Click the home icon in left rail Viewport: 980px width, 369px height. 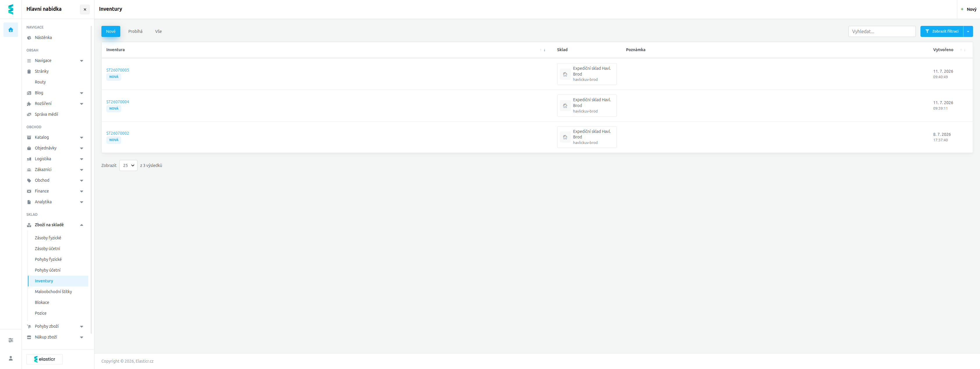coord(11,30)
